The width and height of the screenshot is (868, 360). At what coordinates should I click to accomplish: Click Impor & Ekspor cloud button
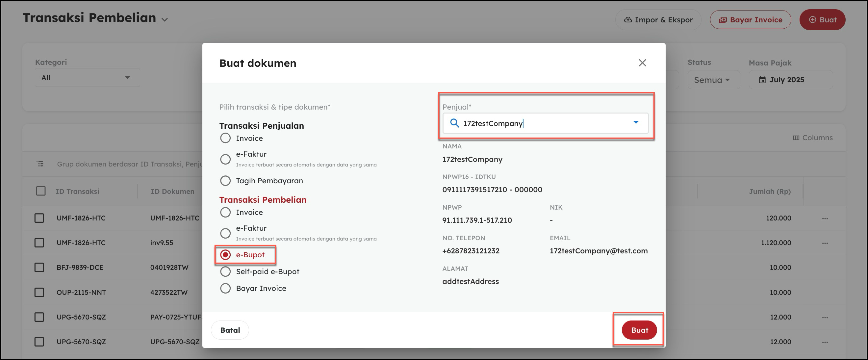coord(658,20)
